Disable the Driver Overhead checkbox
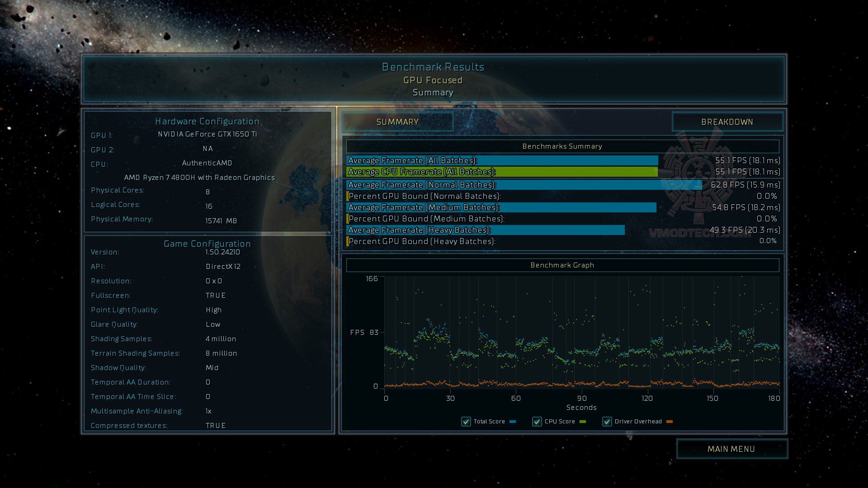Screen dimensions: 868x488 click(607, 422)
